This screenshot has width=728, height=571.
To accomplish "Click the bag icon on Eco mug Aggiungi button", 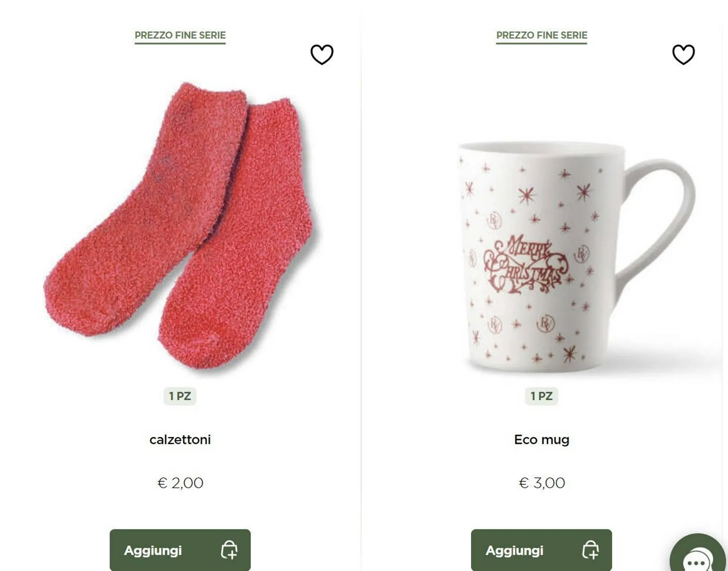I will pyautogui.click(x=590, y=550).
